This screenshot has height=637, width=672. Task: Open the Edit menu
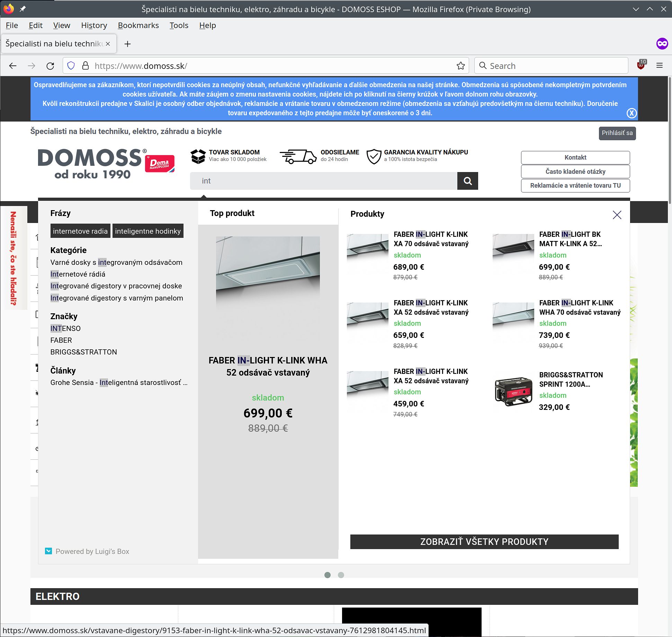coord(36,25)
